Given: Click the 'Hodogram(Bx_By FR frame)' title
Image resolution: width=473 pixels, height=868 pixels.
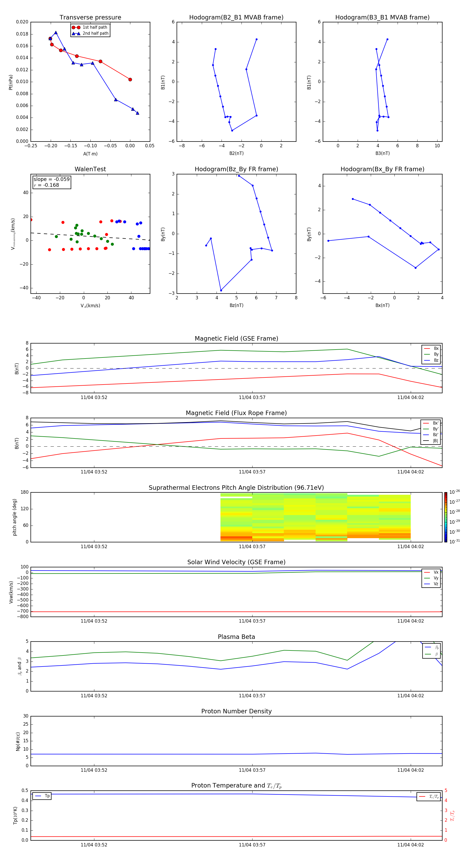Looking at the screenshot, I should coord(382,169).
